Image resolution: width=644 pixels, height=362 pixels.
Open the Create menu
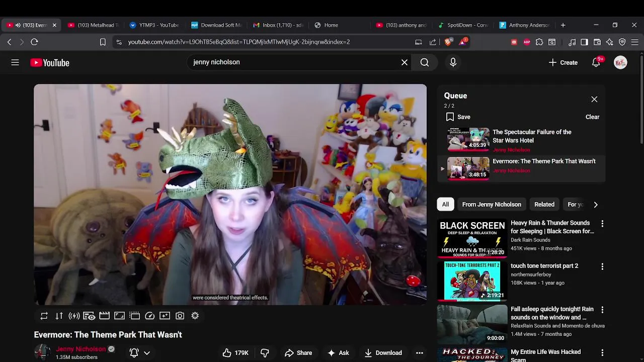tap(563, 62)
